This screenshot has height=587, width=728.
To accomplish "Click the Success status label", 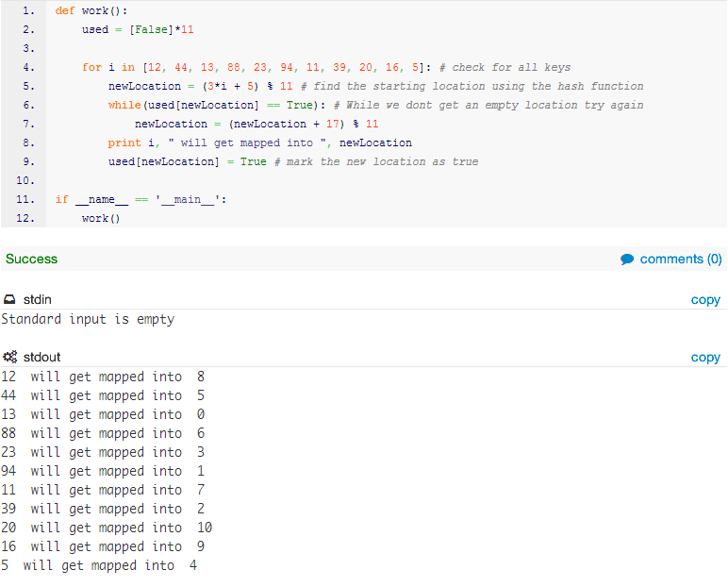I will click(x=31, y=259).
